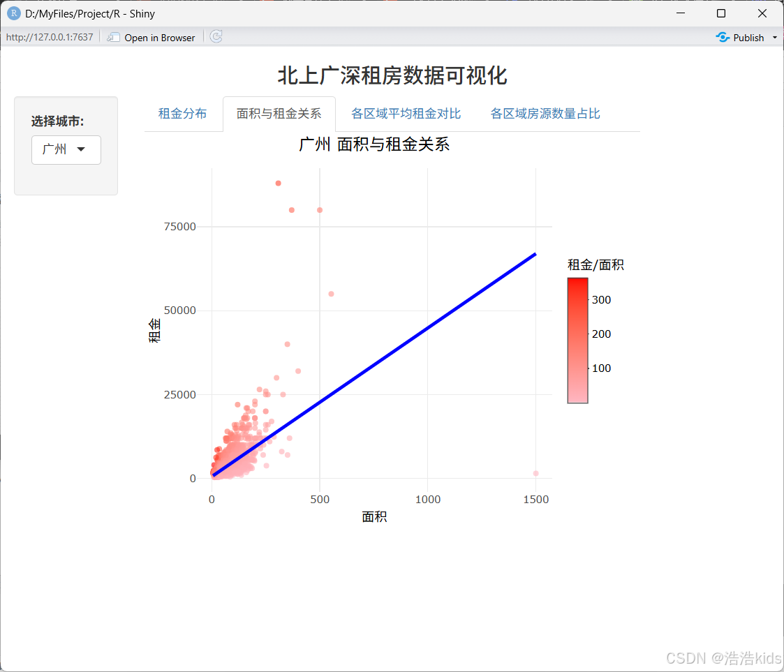The width and height of the screenshot is (784, 672).
Task: Click Open in Browser button
Action: [x=151, y=38]
